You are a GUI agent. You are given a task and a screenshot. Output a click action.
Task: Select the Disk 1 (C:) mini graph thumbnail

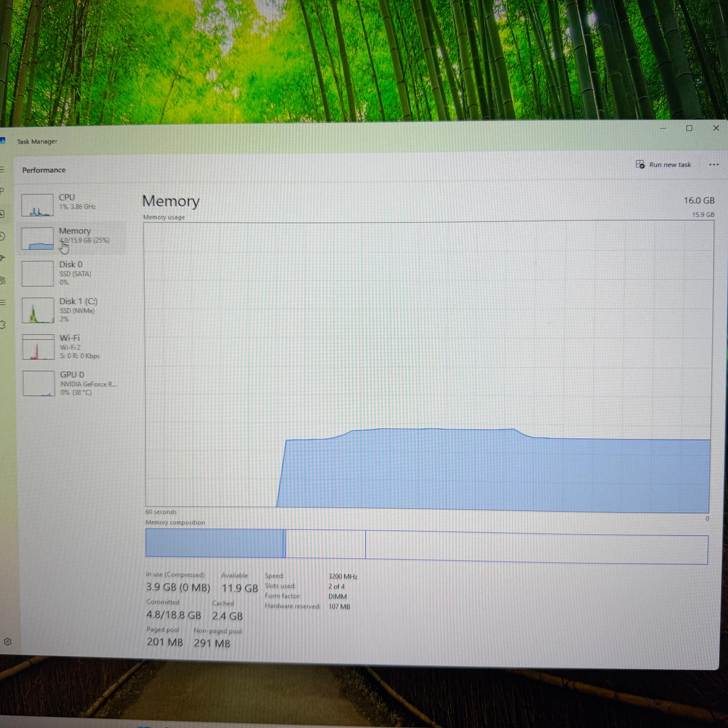[x=38, y=310]
